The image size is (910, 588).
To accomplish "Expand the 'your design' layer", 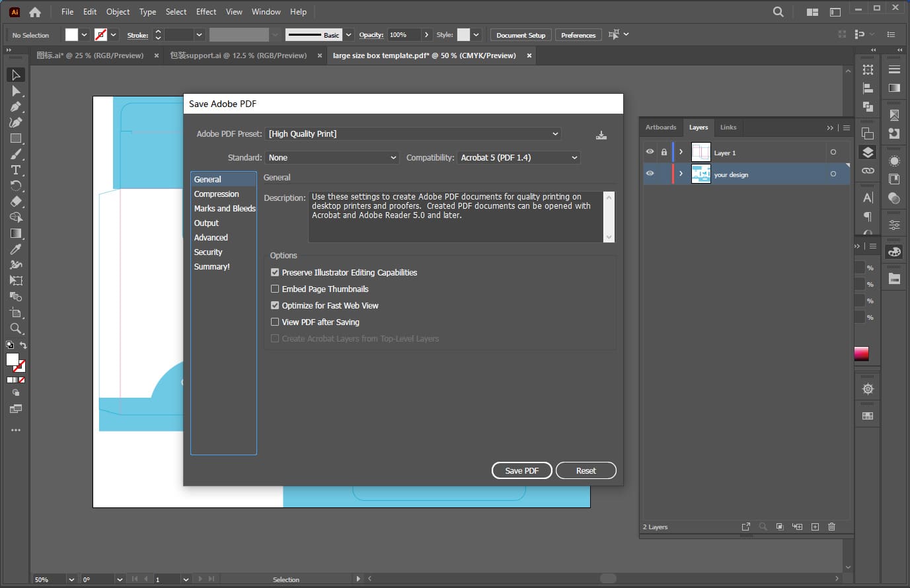I will click(681, 174).
